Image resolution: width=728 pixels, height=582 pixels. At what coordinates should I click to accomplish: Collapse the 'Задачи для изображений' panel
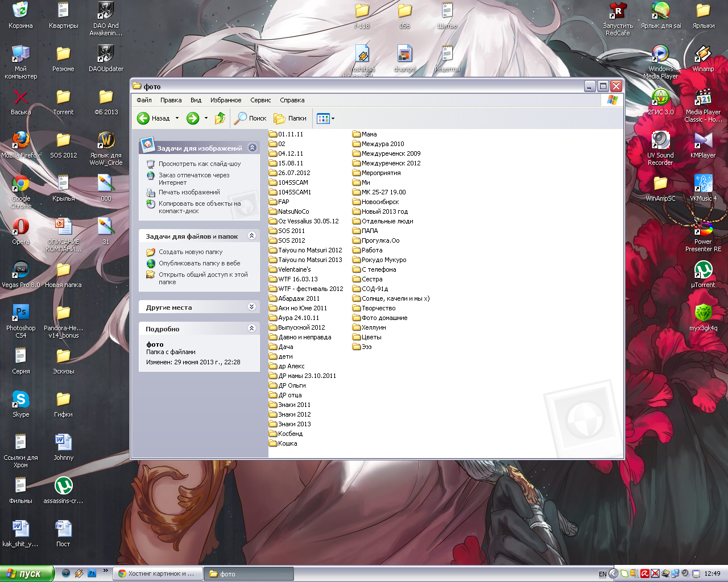pos(252,148)
